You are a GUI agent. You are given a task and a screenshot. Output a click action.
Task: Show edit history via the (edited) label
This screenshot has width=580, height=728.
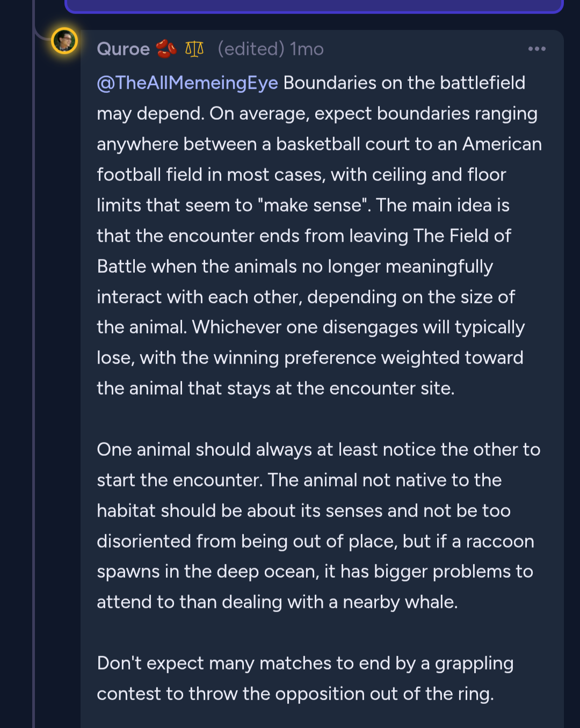[x=251, y=49]
